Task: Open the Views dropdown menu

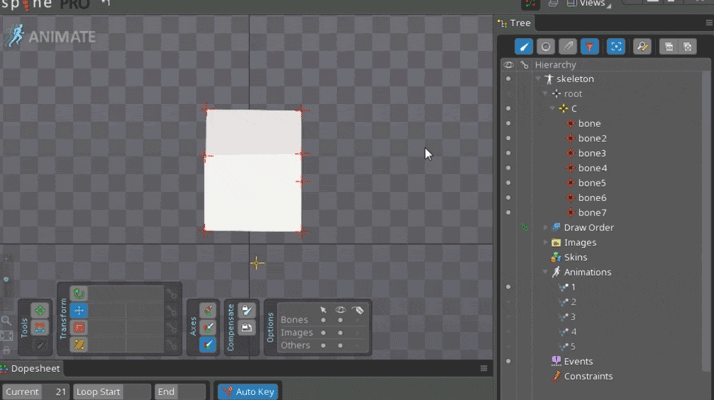Action: point(592,4)
